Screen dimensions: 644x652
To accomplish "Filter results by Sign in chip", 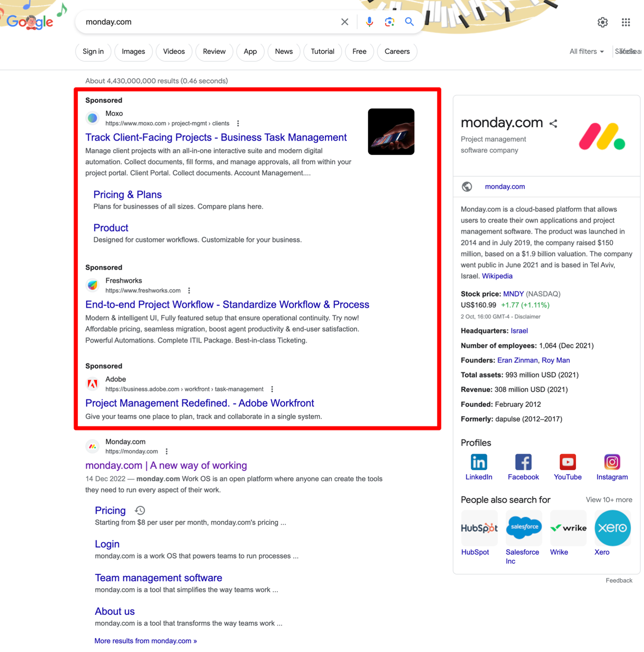I will pos(93,52).
